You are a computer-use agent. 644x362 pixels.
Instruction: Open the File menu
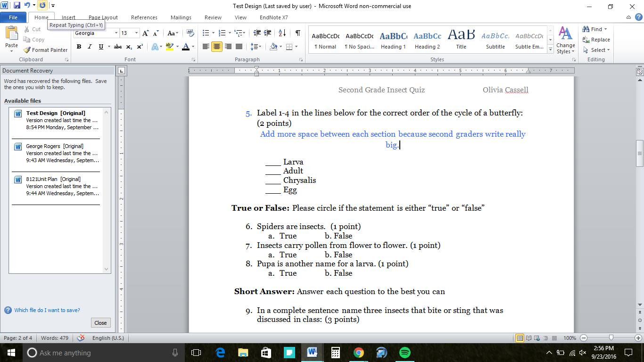(13, 17)
